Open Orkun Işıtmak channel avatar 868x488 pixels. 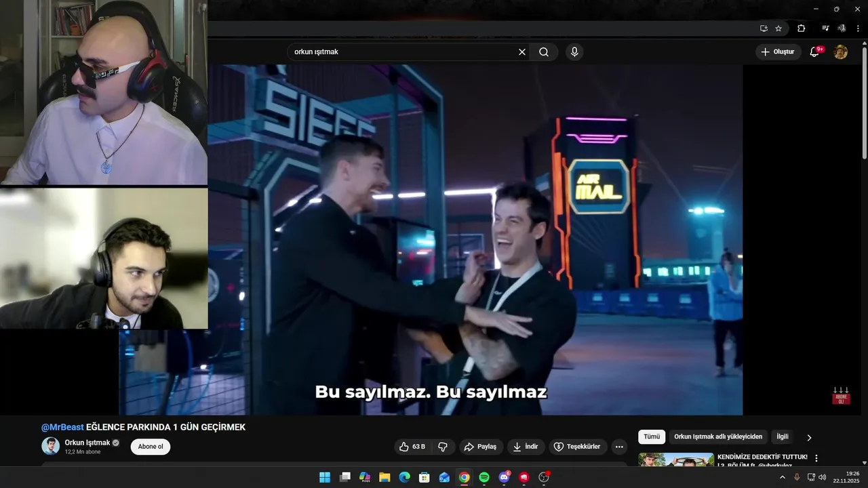51,446
